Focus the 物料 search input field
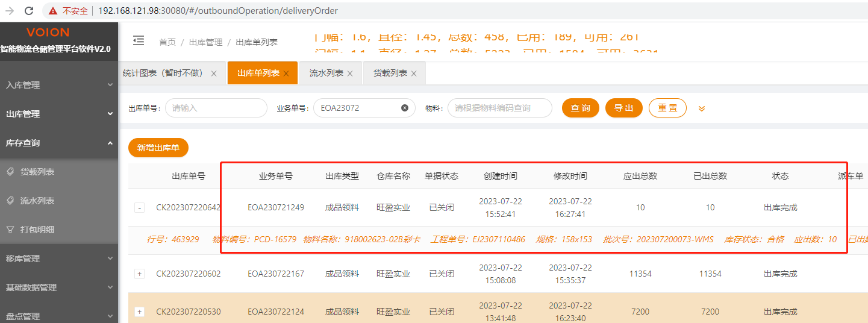Viewport: 868px width, 323px height. click(500, 108)
